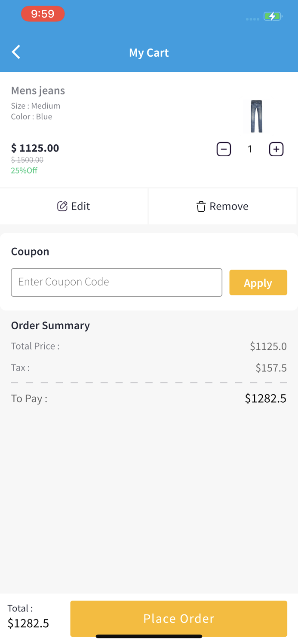The width and height of the screenshot is (298, 644).
Task: Tap Remove to delete Mens jeans
Action: click(222, 206)
